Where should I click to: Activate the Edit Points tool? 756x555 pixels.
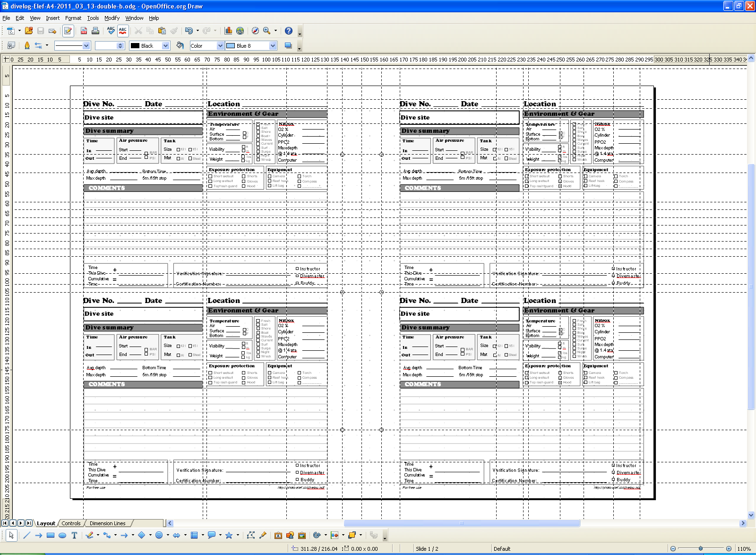(x=251, y=535)
